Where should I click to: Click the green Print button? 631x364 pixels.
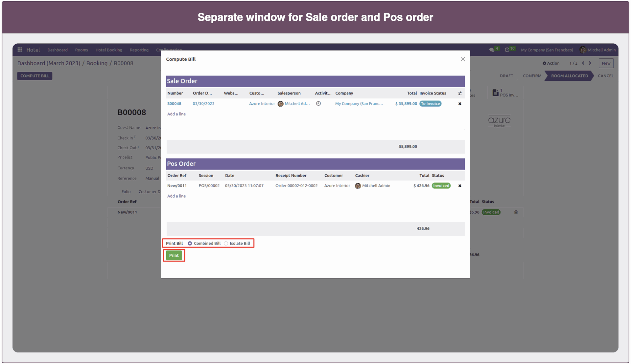tap(174, 255)
